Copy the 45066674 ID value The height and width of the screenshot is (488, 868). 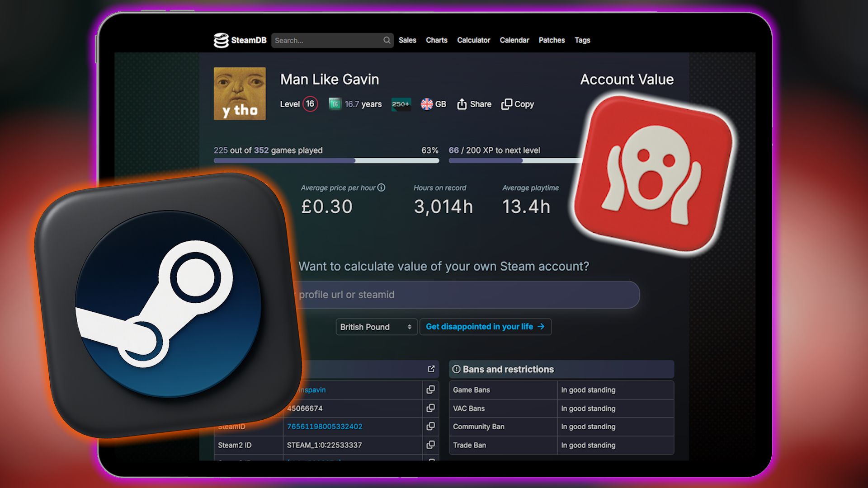pos(430,408)
